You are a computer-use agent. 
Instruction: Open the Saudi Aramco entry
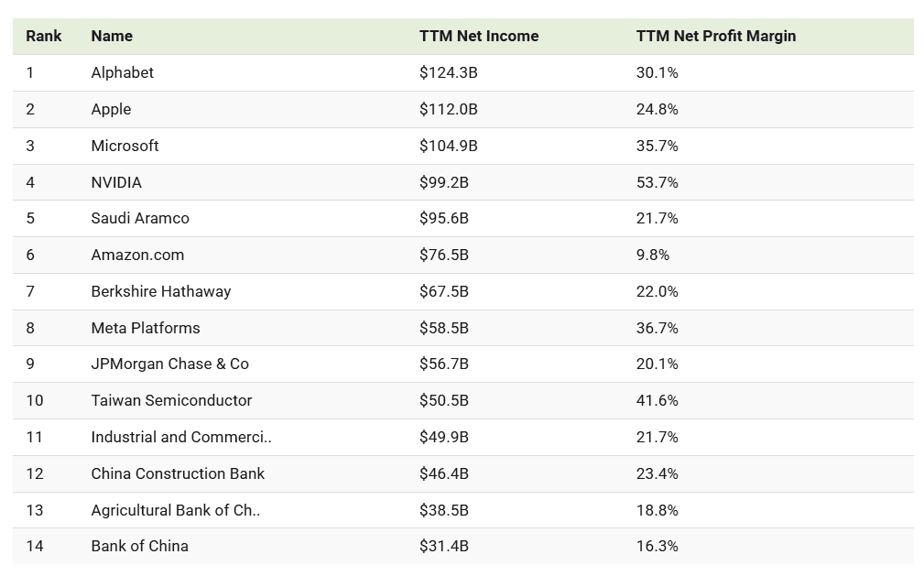(x=140, y=218)
